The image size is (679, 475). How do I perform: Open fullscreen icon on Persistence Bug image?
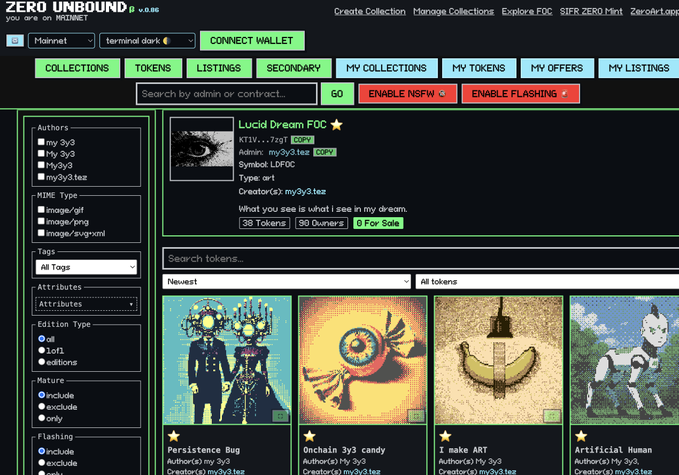click(280, 416)
